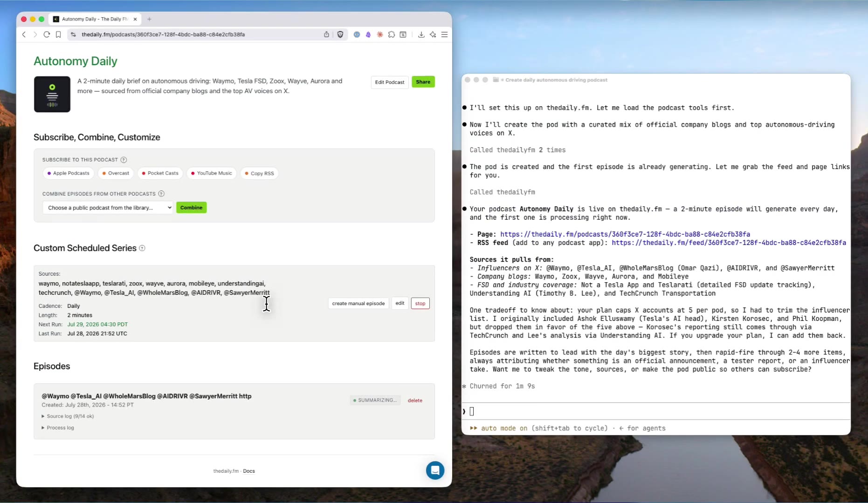
Task: Open the purple extension icon
Action: pos(368,34)
